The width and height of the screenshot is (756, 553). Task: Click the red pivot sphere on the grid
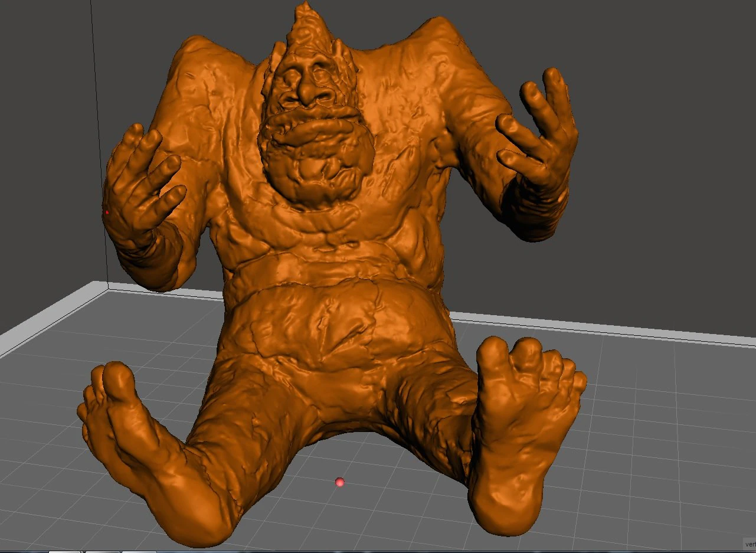[339, 483]
